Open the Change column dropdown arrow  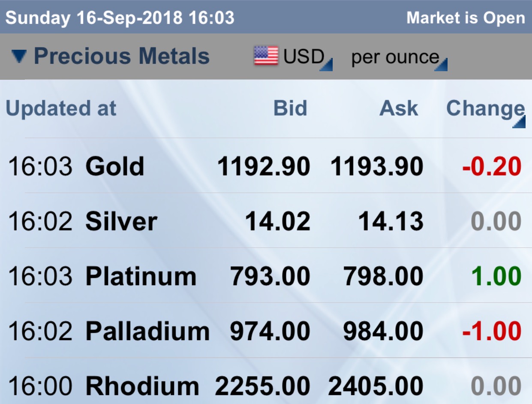coord(519,122)
